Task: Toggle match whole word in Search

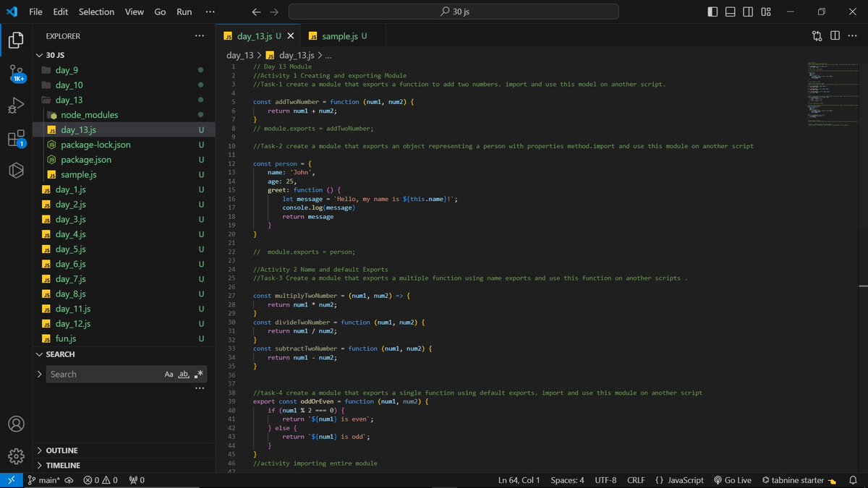Action: click(x=183, y=374)
